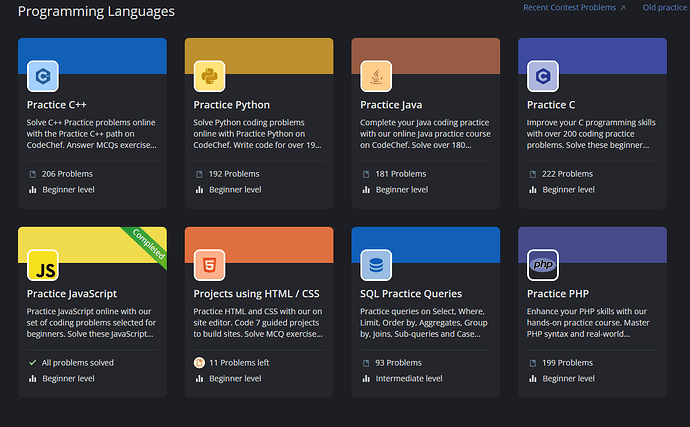Open the Practice Java course title
This screenshot has width=690, height=427.
click(x=391, y=105)
